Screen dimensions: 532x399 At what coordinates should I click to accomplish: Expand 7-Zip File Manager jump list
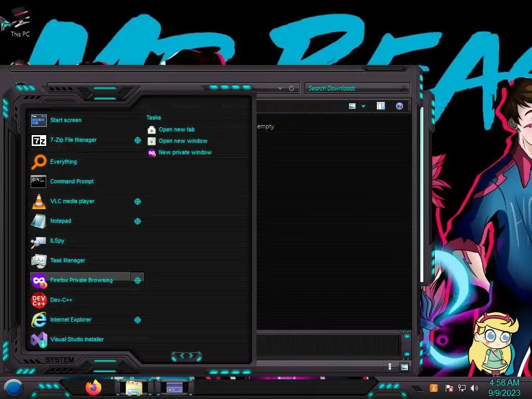click(x=137, y=140)
